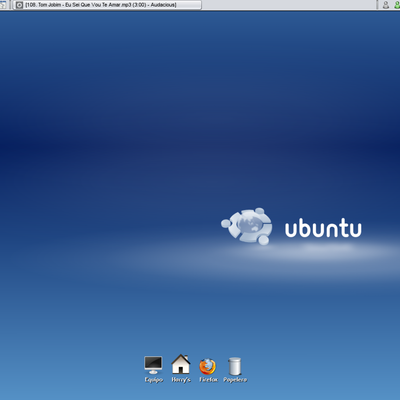Select the Tom Jobim track title in panel
The width and height of the screenshot is (400, 400).
pyautogui.click(x=101, y=5)
